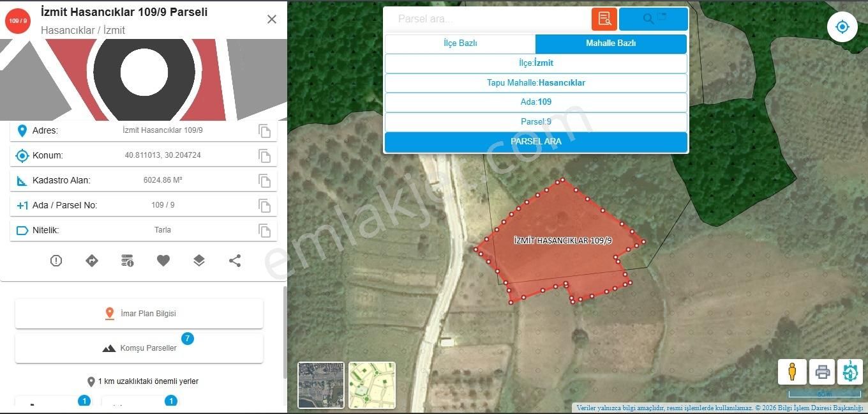Screen dimensions: 868x414
Task: Show Komşu Parseller list
Action: click(x=139, y=348)
